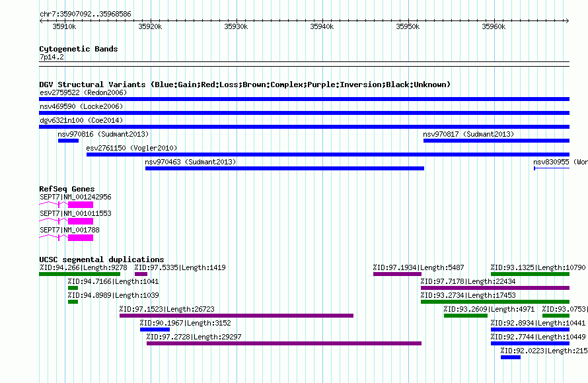Select the nsv970817 (Sudmant2013) variant bar
Viewport: 588px width, 383px height.
(497, 141)
